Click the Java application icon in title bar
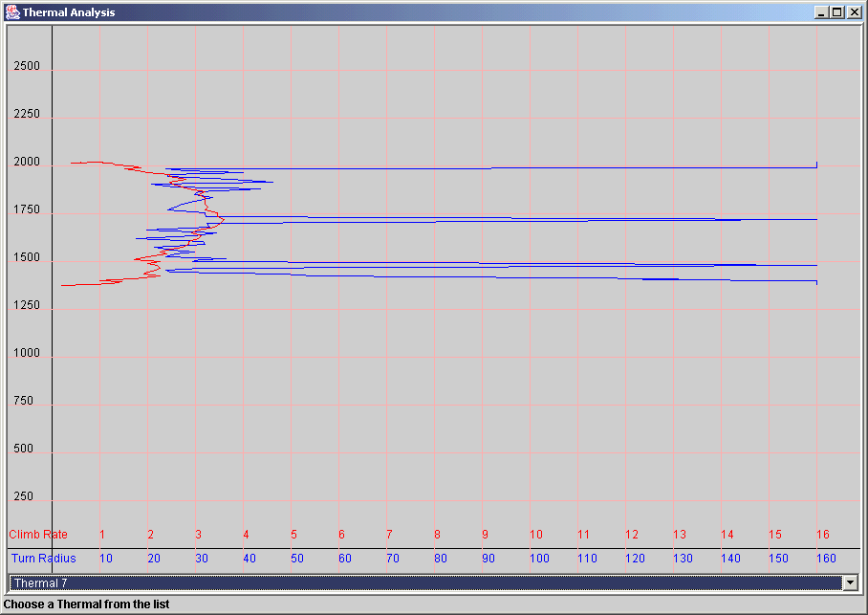868x615 pixels. (11, 11)
